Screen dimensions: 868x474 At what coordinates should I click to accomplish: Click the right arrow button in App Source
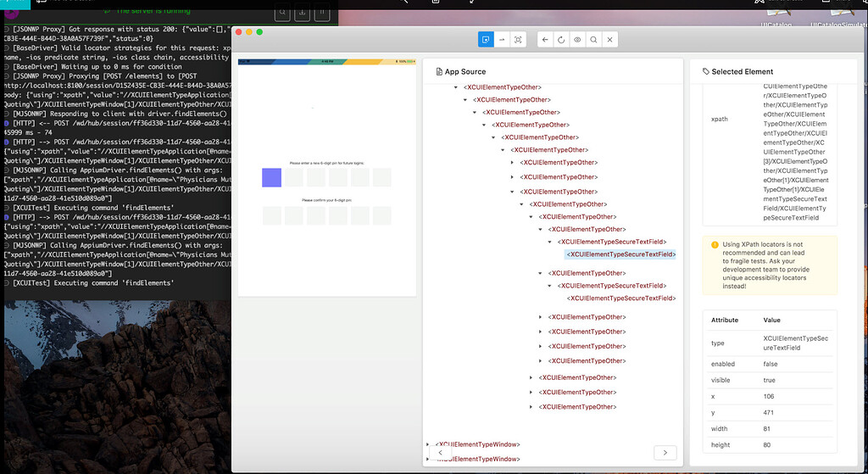(x=665, y=453)
